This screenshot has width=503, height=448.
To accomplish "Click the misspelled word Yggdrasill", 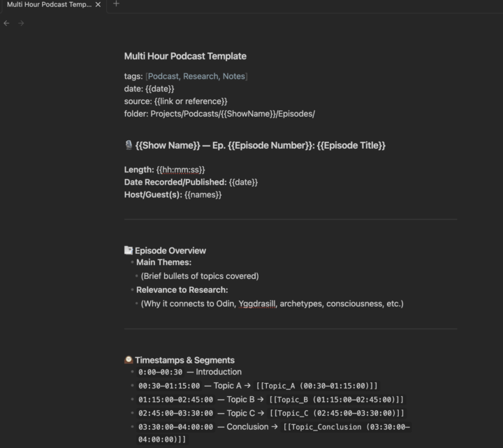I will click(256, 303).
